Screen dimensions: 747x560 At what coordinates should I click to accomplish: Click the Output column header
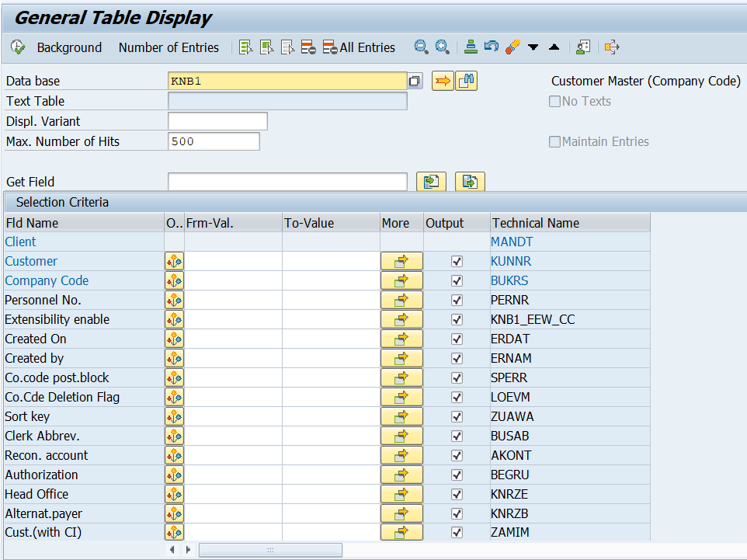tap(457, 223)
